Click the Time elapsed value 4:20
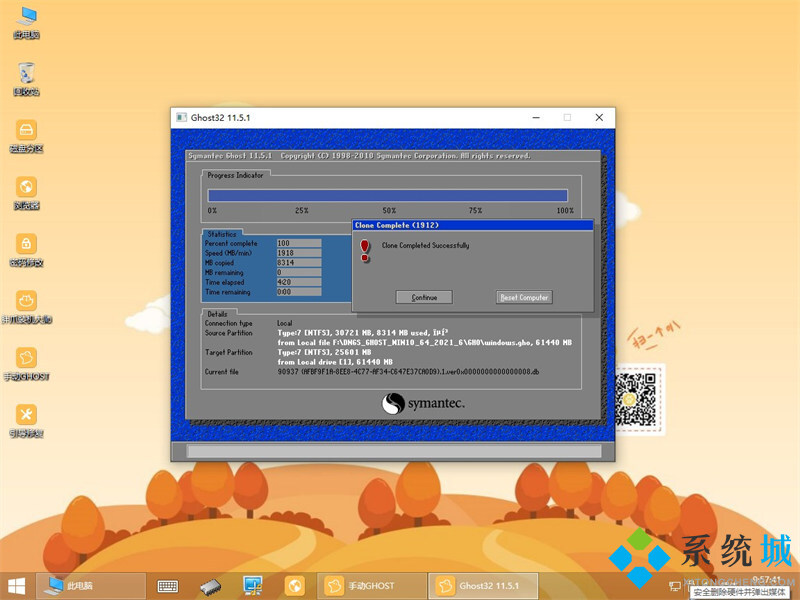The width and height of the screenshot is (800, 600). point(299,282)
